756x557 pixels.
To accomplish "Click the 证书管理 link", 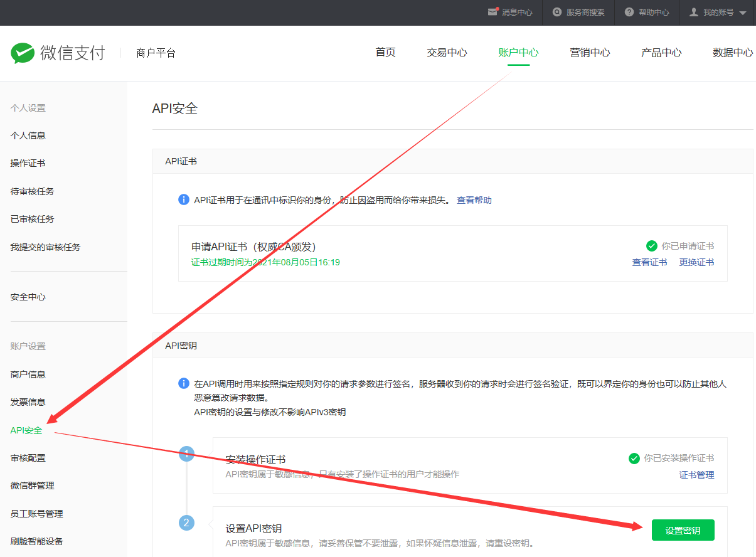I will click(x=696, y=475).
